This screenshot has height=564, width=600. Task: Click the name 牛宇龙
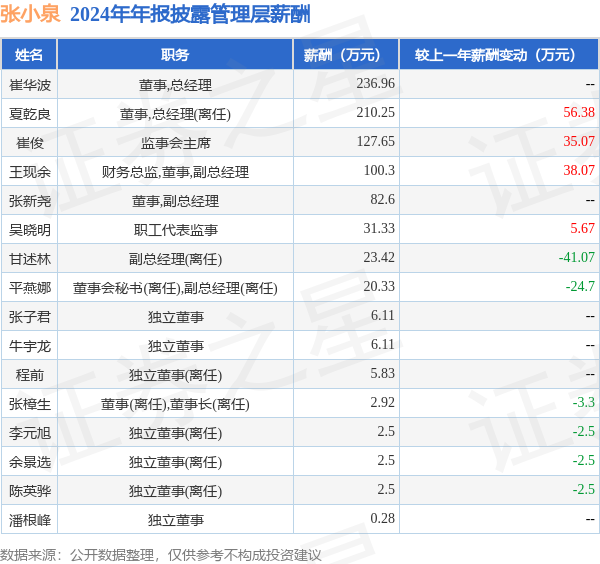click(29, 346)
